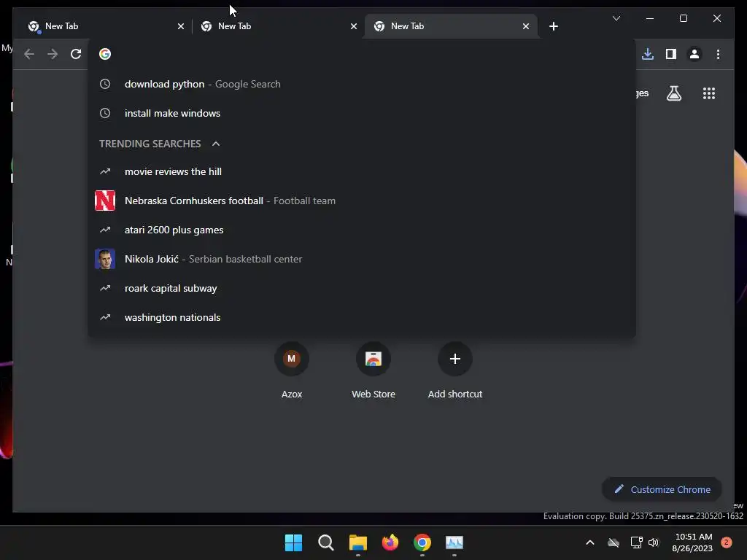
Task: Open the clock and date panel
Action: pos(692,542)
